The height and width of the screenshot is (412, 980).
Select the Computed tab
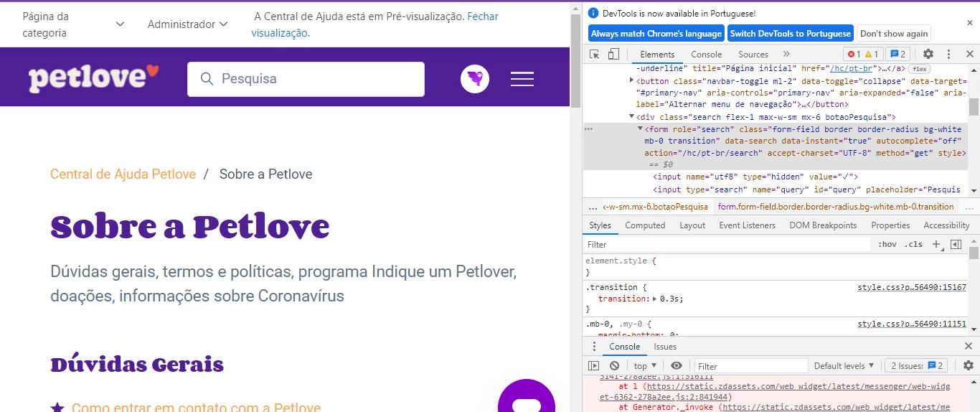(645, 225)
